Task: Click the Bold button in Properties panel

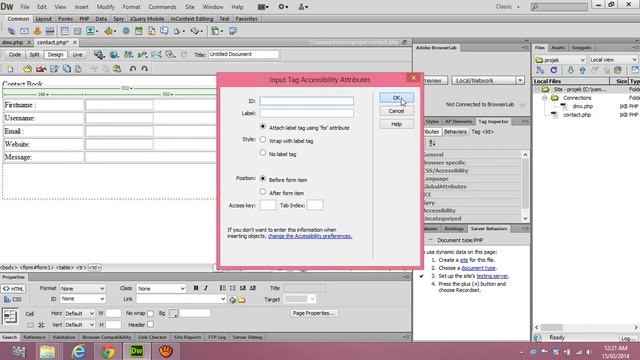Action: (x=196, y=288)
